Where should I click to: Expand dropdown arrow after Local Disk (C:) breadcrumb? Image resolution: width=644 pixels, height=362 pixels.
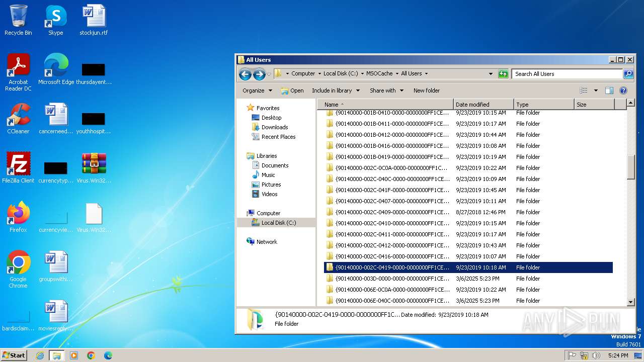pyautogui.click(x=362, y=74)
